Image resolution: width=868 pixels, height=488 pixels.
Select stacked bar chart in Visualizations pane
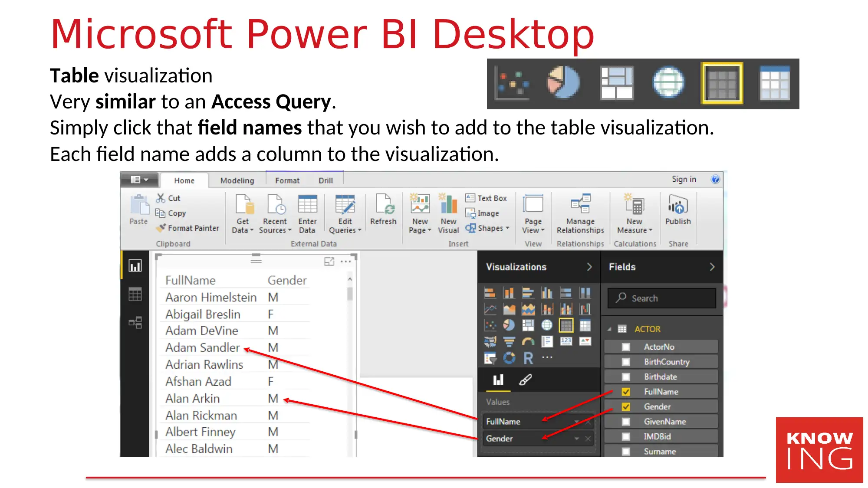click(x=490, y=293)
